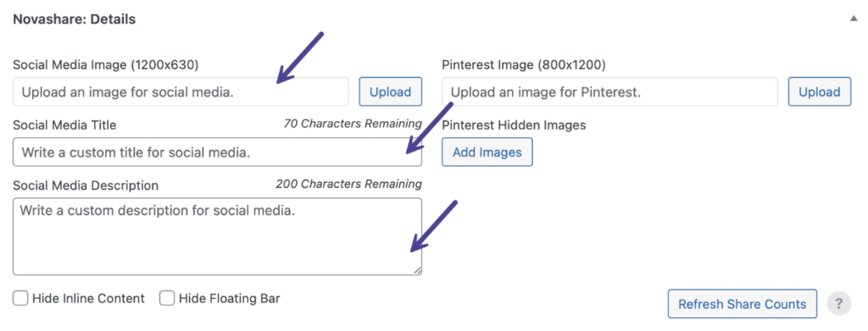The width and height of the screenshot is (868, 331).
Task: Focus the Pinterest image upload field
Action: point(610,91)
